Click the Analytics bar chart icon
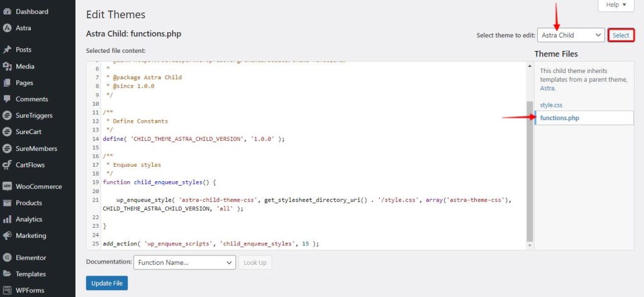The image size is (644, 297). [x=7, y=219]
